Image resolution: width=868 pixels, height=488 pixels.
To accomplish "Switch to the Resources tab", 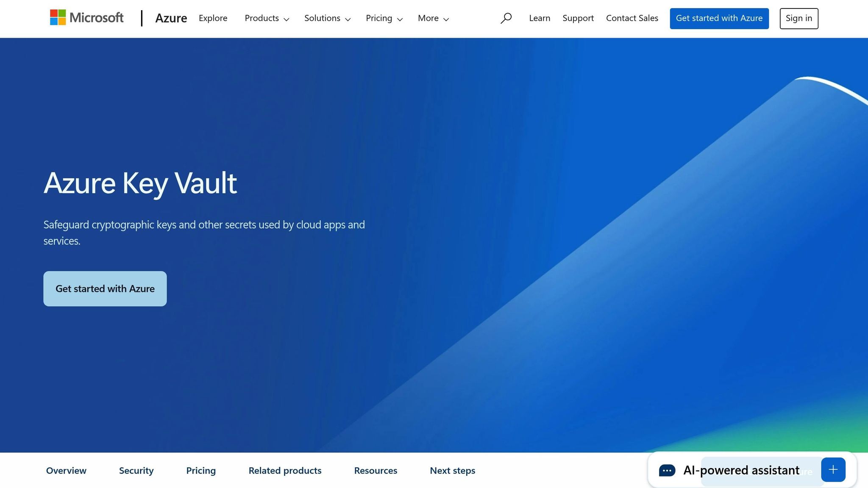I will pos(376,470).
